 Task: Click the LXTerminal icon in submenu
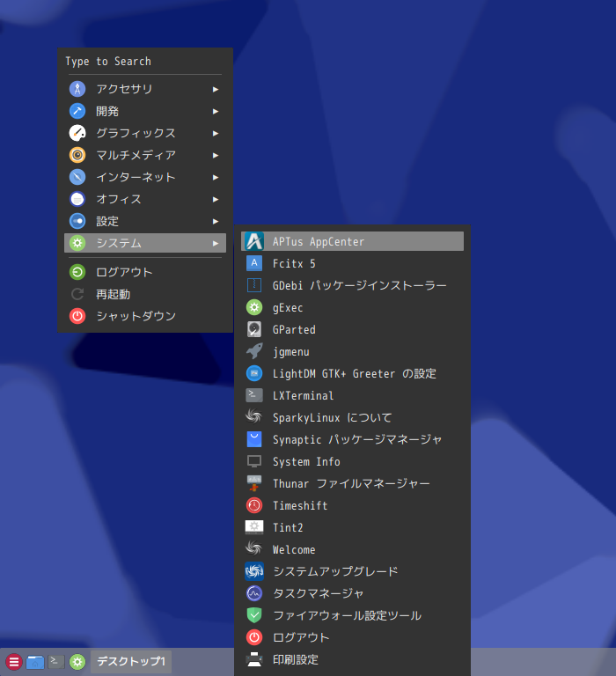pyautogui.click(x=254, y=395)
